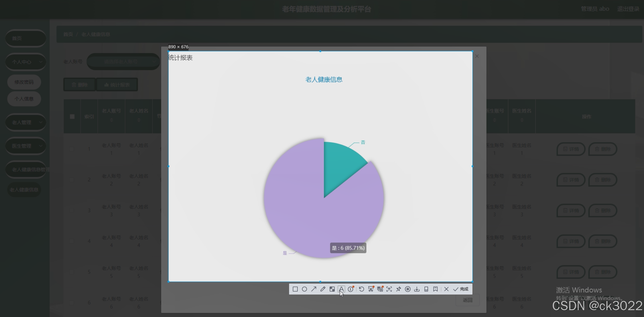The width and height of the screenshot is (644, 317).
Task: Expand the 老人管理 sidebar menu
Action: tap(26, 122)
